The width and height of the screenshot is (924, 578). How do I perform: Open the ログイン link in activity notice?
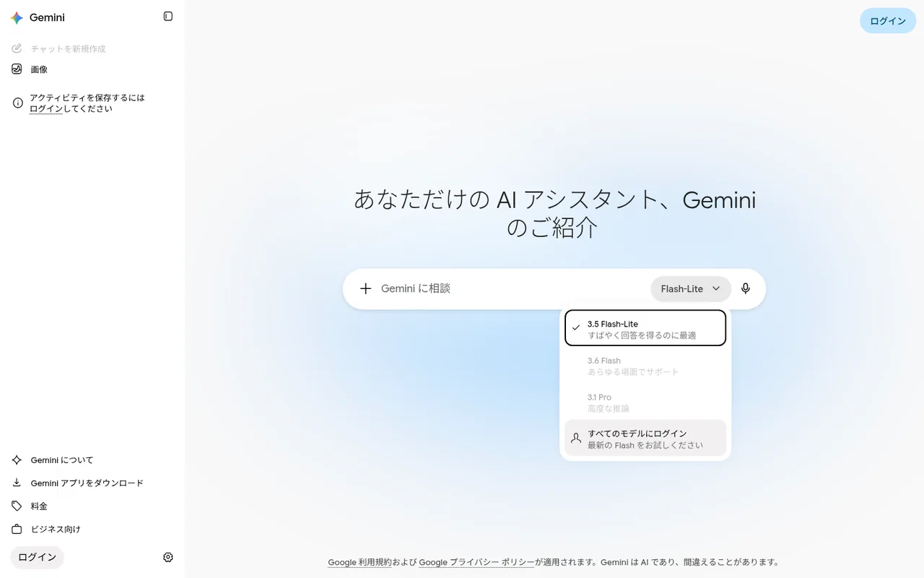[45, 109]
